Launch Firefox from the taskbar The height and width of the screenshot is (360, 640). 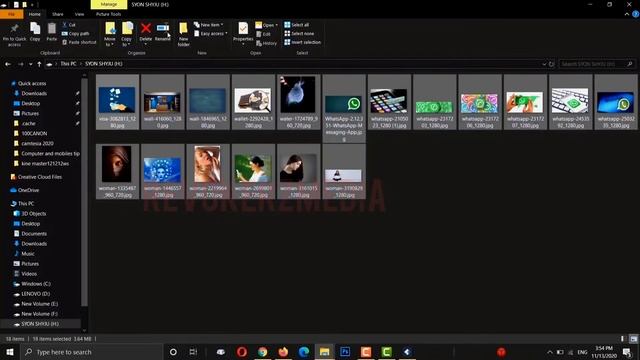pyautogui.click(x=283, y=352)
